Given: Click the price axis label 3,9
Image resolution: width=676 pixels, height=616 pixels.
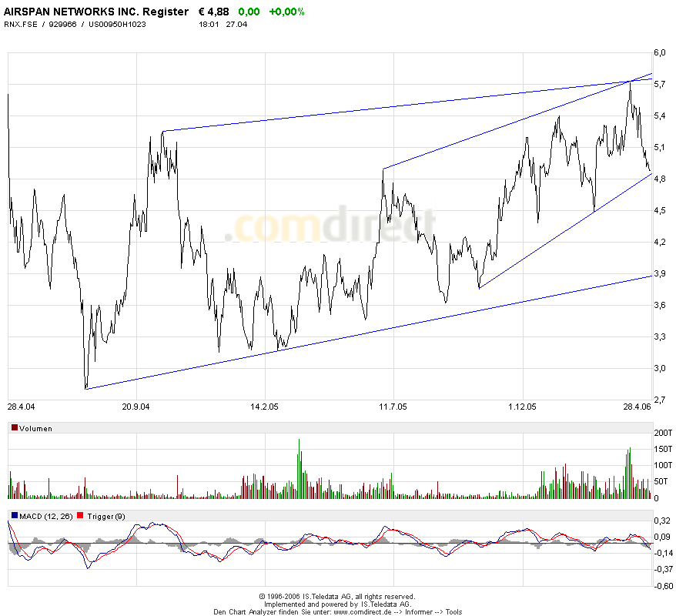Looking at the screenshot, I should pos(660,273).
